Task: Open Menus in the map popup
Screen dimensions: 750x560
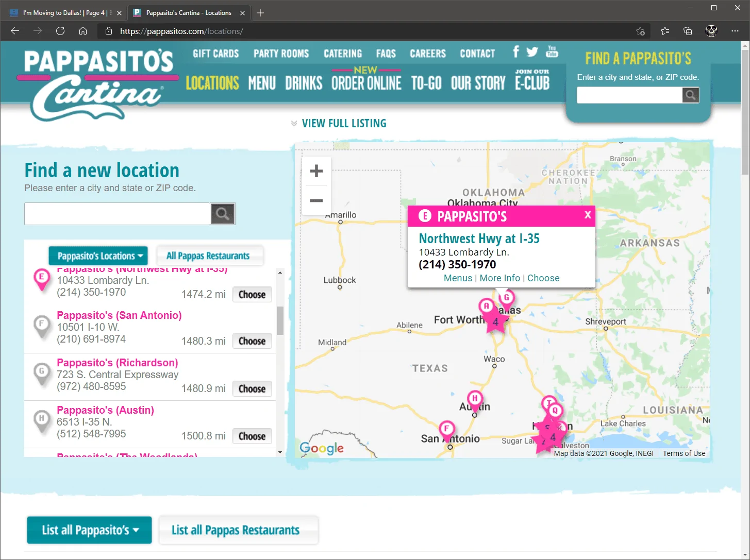Action: 458,278
